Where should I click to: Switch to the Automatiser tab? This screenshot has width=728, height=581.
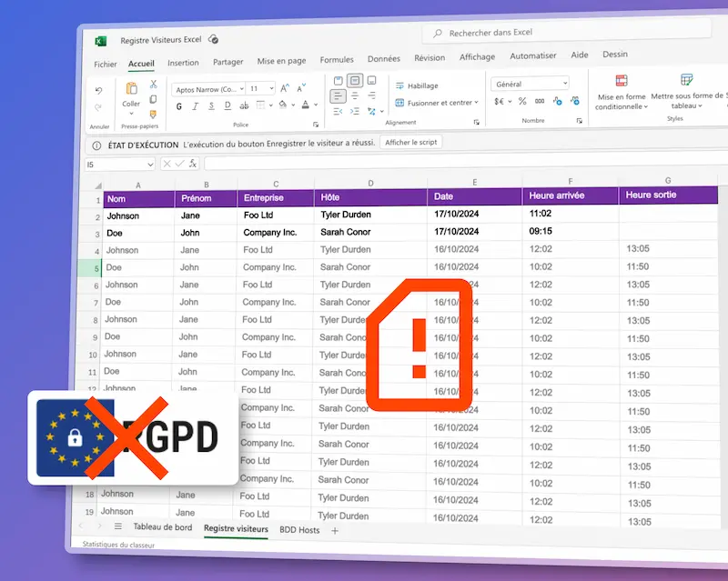pos(533,55)
